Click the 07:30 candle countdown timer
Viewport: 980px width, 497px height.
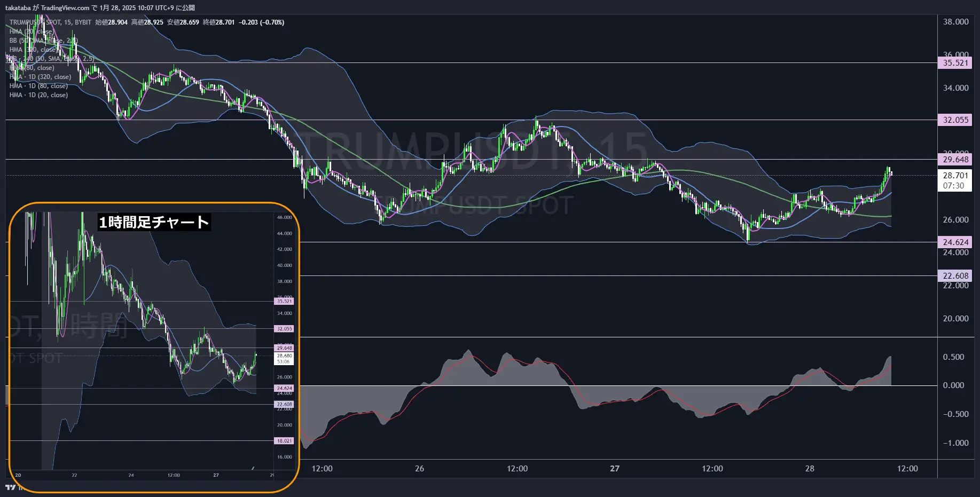pyautogui.click(x=953, y=186)
